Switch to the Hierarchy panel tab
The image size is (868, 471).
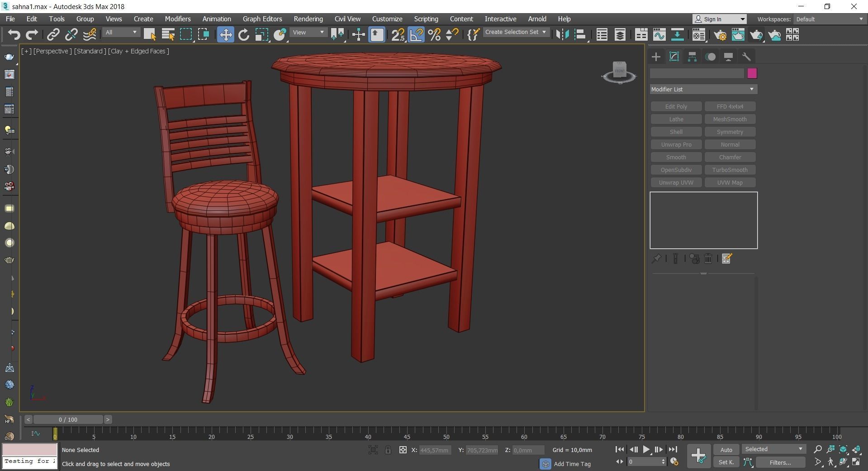[692, 57]
